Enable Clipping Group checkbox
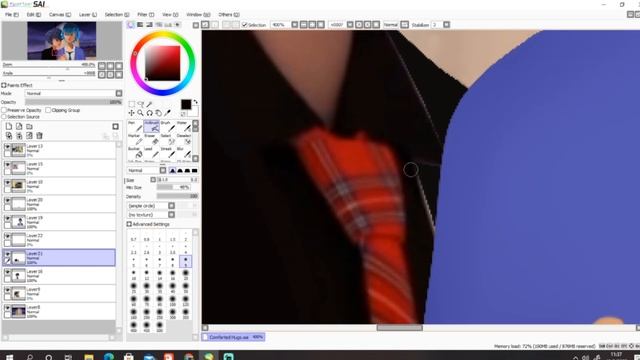This screenshot has height=360, width=640. click(x=48, y=110)
